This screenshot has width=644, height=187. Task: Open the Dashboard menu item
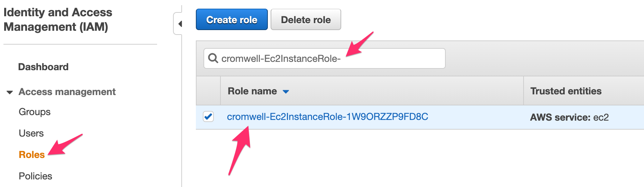click(43, 67)
